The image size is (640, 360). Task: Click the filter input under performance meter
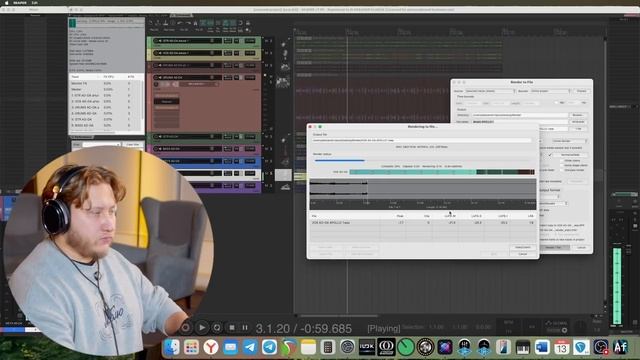(102, 144)
